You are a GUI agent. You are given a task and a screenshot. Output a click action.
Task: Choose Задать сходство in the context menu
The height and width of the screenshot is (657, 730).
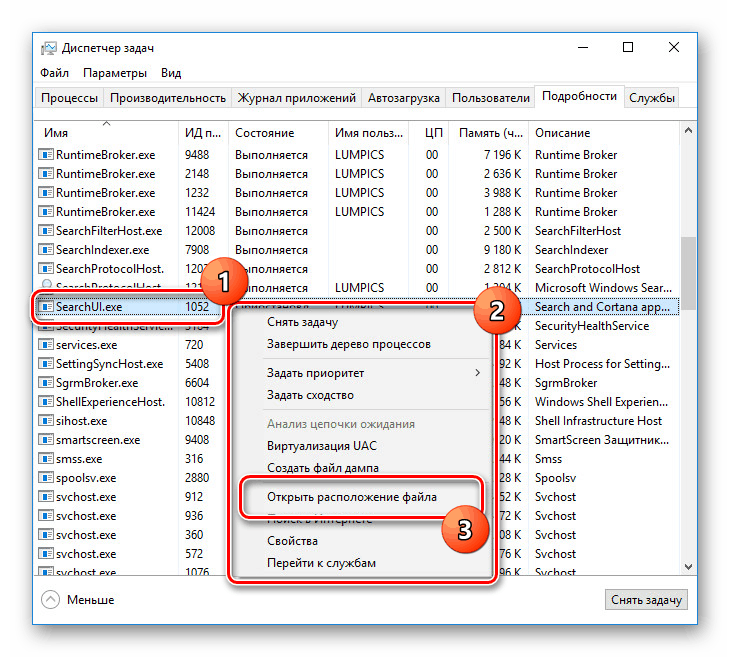310,395
